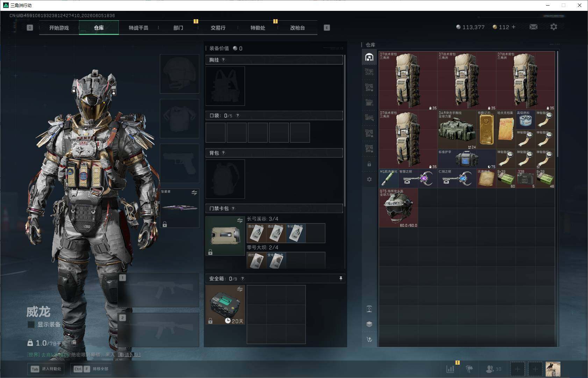Switch to the 改枪台 tab

[x=297, y=28]
